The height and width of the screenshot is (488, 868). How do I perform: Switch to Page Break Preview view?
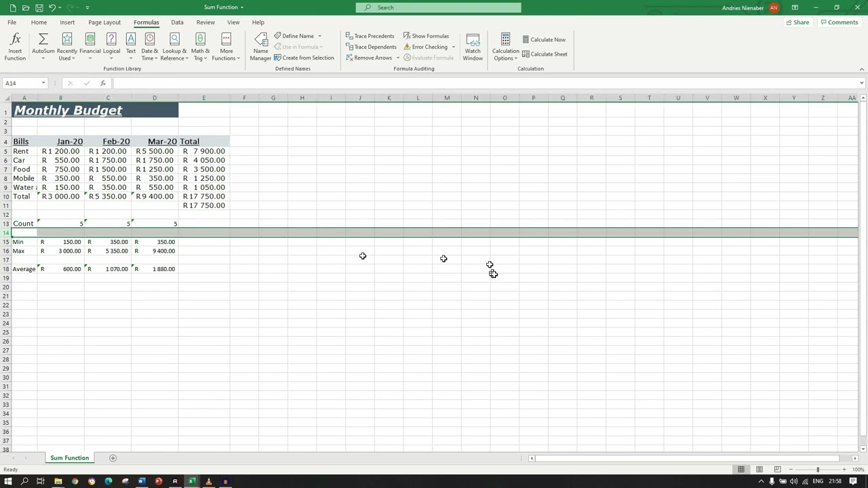click(x=776, y=470)
